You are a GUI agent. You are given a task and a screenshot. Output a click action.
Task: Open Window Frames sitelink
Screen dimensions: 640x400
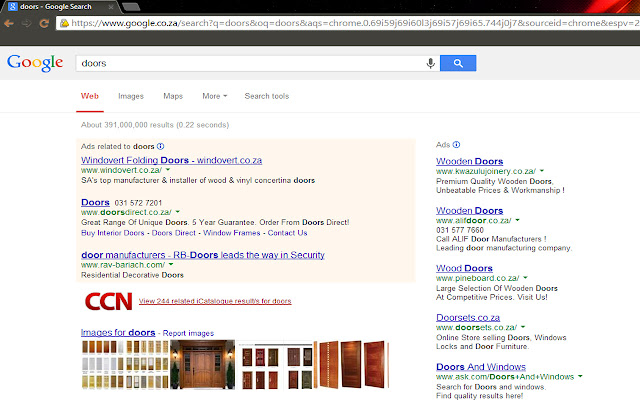click(232, 233)
